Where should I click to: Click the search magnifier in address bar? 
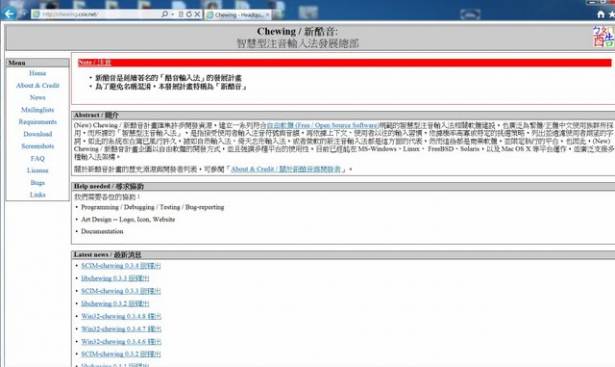[x=165, y=14]
